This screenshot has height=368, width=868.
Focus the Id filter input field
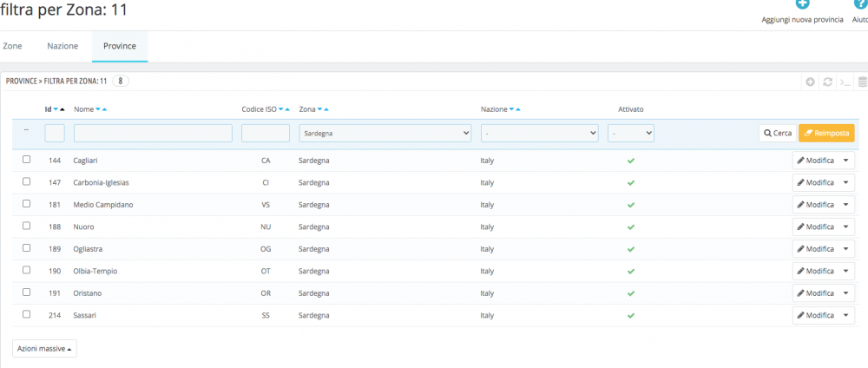pyautogui.click(x=55, y=134)
